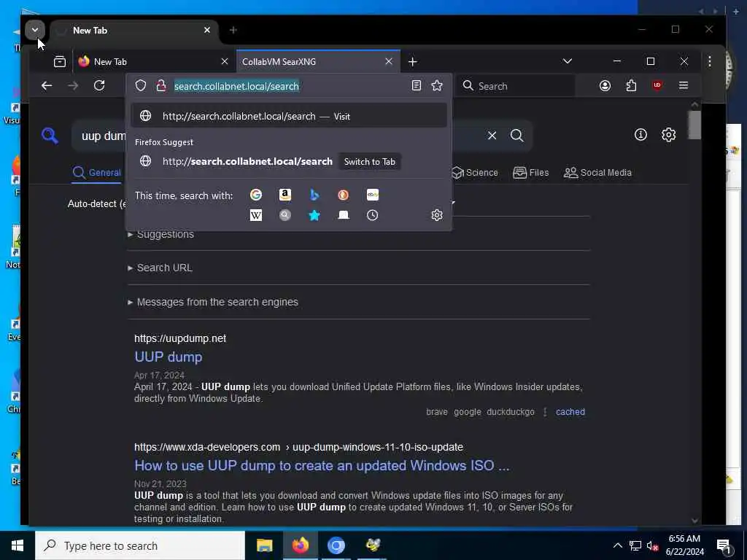Click Type here to search taskbar box
The height and width of the screenshot is (560, 747).
pos(140,545)
